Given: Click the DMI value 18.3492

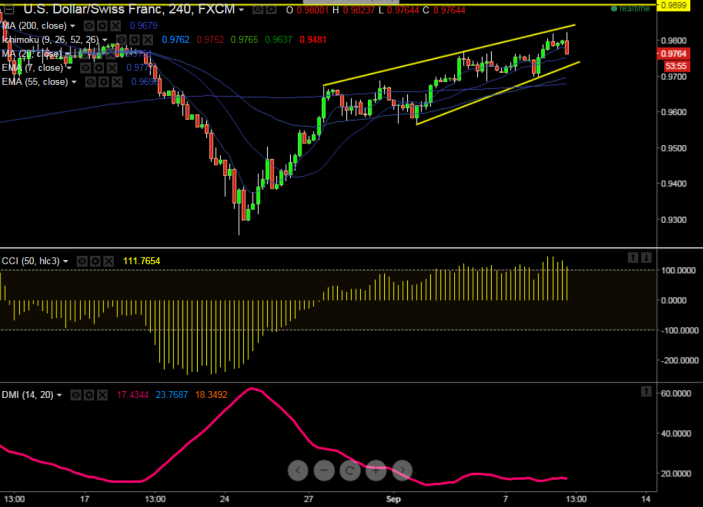Looking at the screenshot, I should [211, 395].
